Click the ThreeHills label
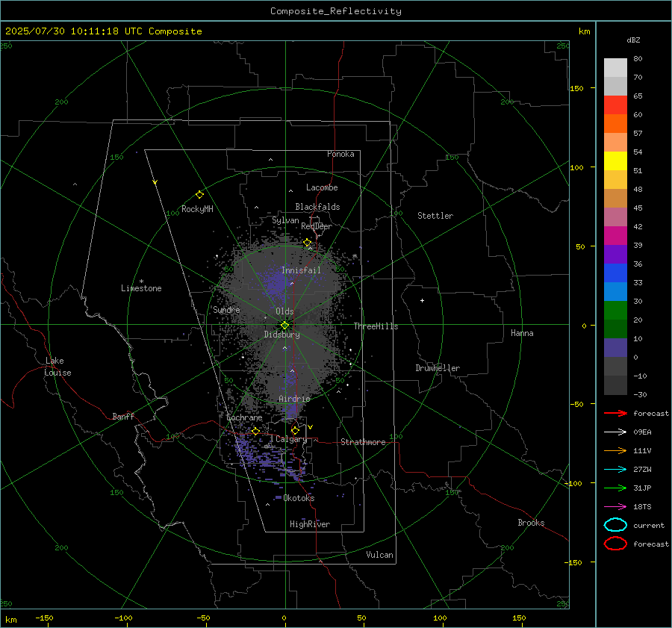The width and height of the screenshot is (672, 628). 376,326
